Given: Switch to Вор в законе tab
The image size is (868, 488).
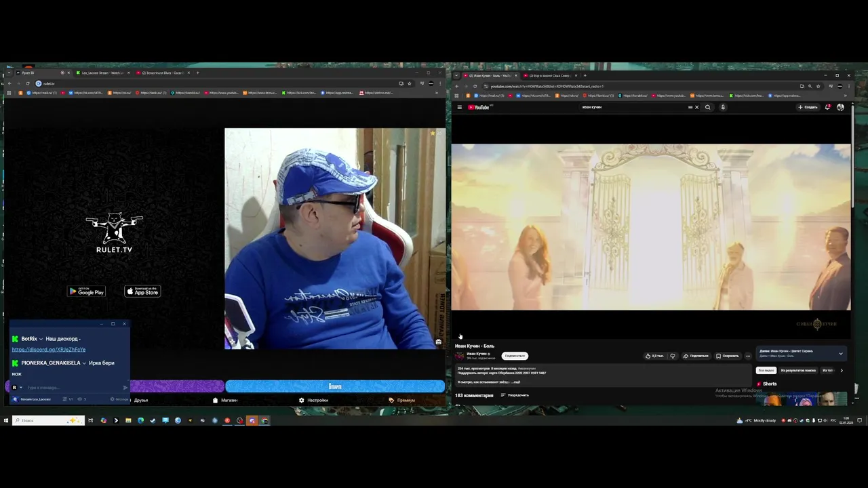Looking at the screenshot, I should (550, 75).
